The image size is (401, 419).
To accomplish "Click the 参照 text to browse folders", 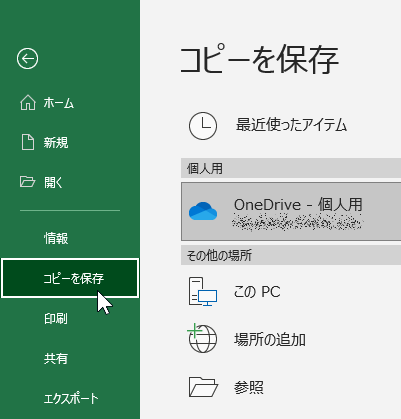I will 249,388.
